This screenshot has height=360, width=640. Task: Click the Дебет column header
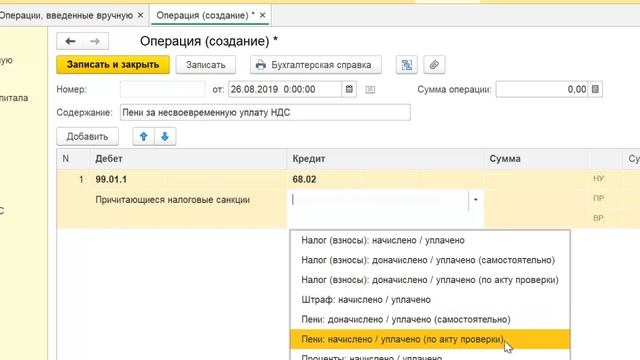coord(188,159)
